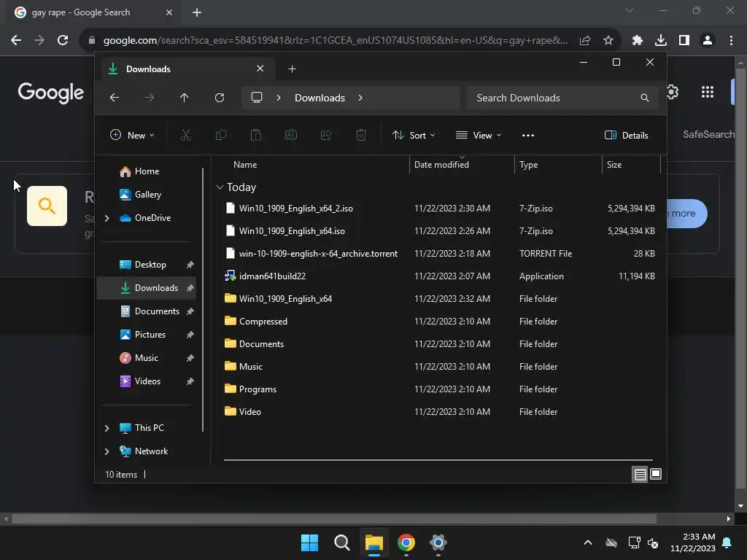The width and height of the screenshot is (747, 560).
Task: Open the New dropdown menu
Action: click(132, 135)
